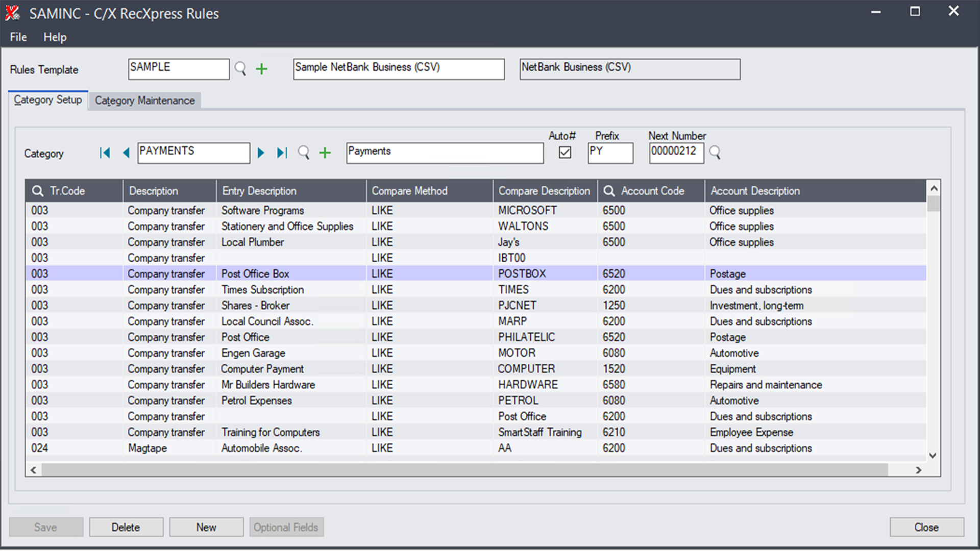This screenshot has width=980, height=551.
Task: Go to next category arrow
Action: tap(261, 153)
